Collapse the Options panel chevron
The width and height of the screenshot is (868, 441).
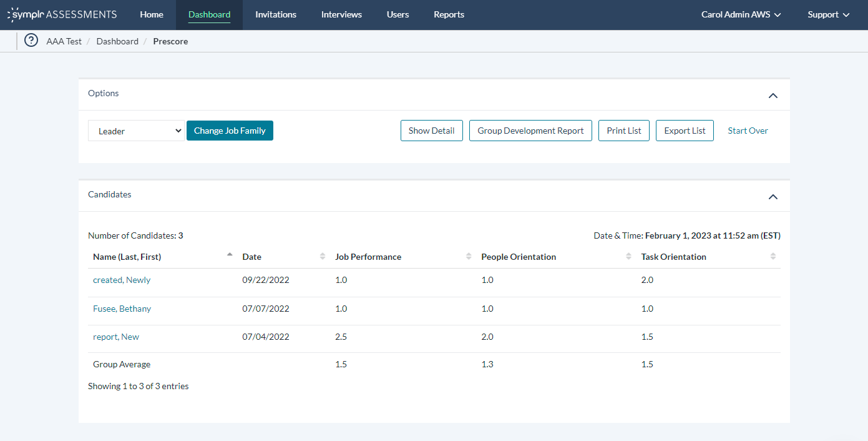[773, 96]
